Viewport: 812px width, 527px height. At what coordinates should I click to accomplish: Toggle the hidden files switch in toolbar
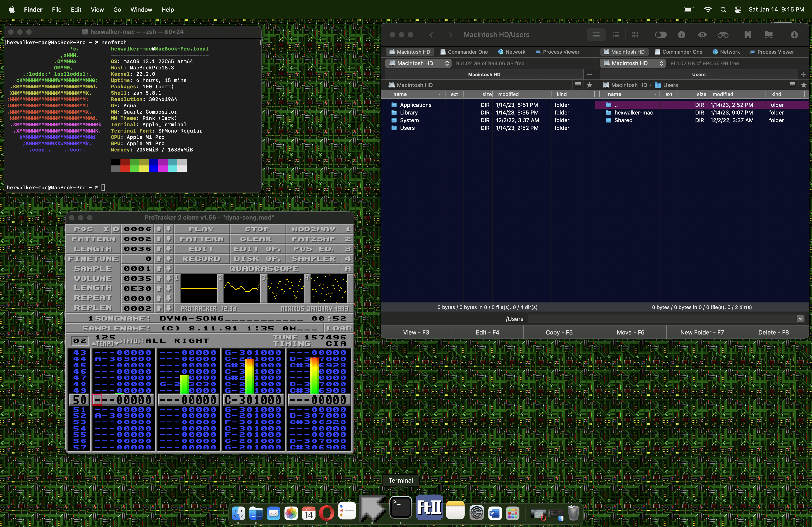pyautogui.click(x=660, y=35)
